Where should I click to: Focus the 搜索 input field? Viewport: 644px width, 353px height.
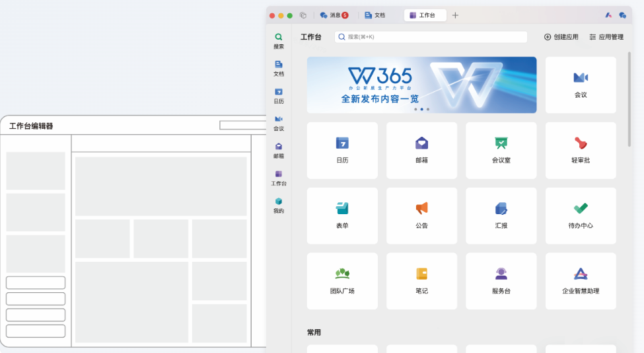pos(431,37)
